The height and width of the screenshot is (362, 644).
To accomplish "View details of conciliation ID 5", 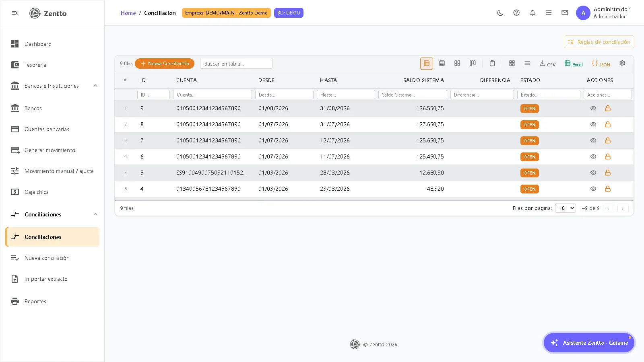I will coord(593,173).
